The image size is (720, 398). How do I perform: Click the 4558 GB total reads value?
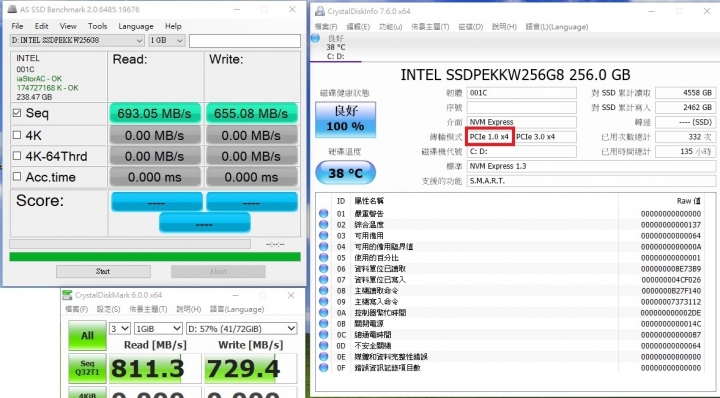coord(686,93)
